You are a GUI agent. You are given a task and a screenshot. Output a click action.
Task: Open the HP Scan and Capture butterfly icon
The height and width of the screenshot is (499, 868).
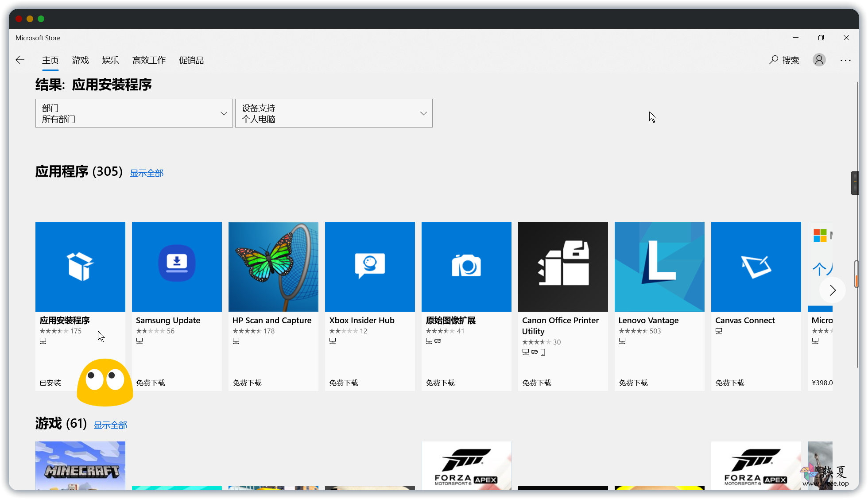[x=273, y=267]
